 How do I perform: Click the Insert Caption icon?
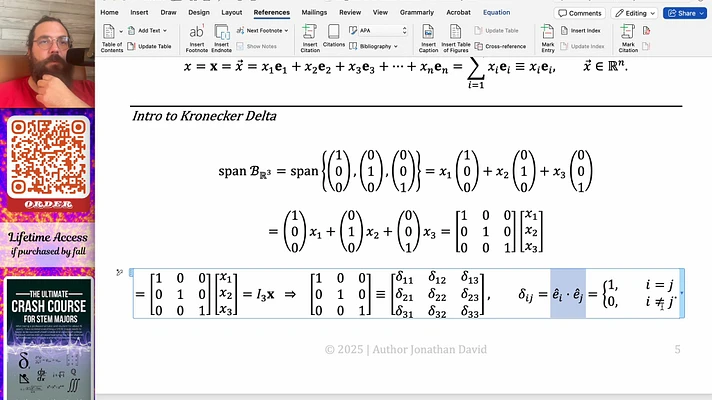(x=429, y=34)
